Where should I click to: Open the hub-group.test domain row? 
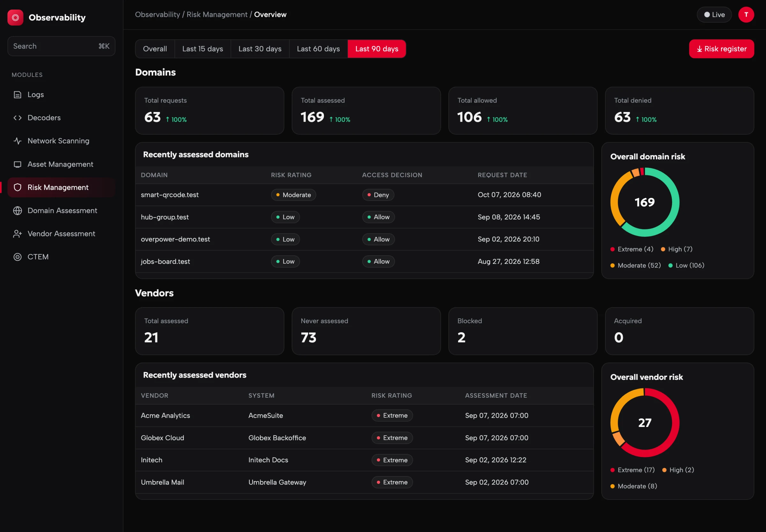(364, 217)
